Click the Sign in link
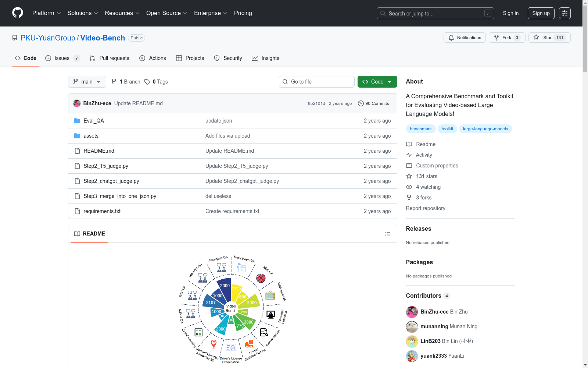The width and height of the screenshot is (588, 368). pos(511,13)
